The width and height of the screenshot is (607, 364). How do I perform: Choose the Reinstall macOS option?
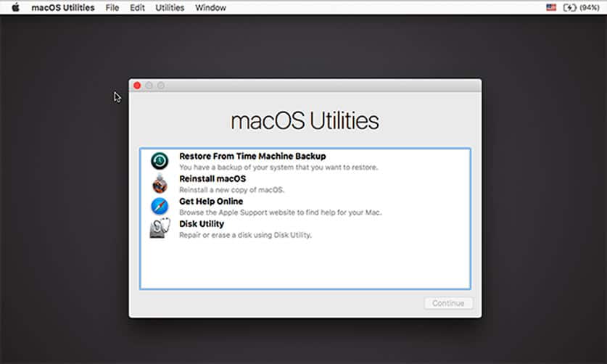click(x=212, y=178)
